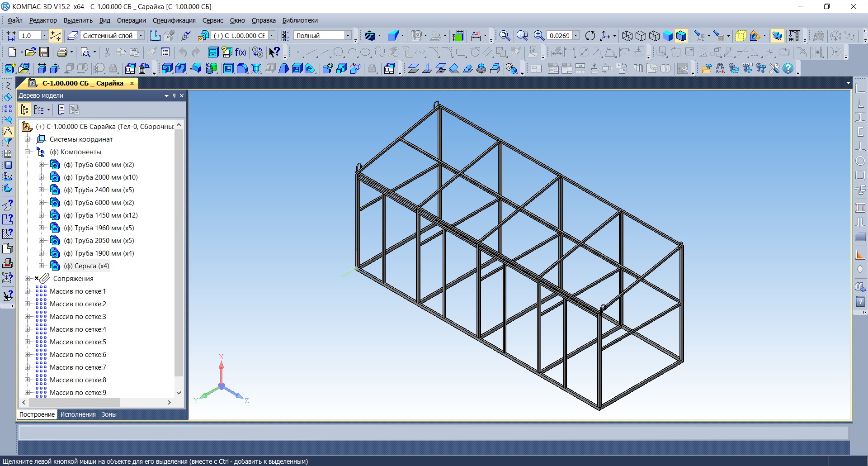Click the orientation axes dropdown icon
Image resolution: width=868 pixels, height=466 pixels.
(x=614, y=36)
